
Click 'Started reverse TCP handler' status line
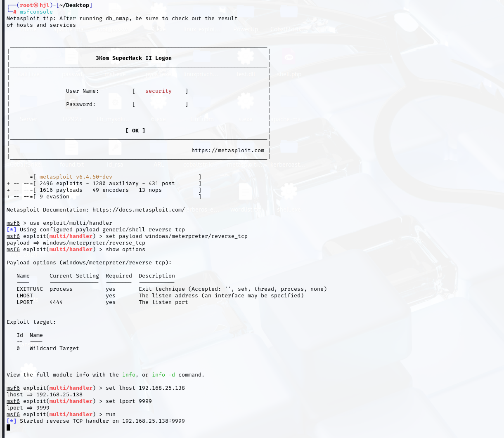pyautogui.click(x=96, y=421)
